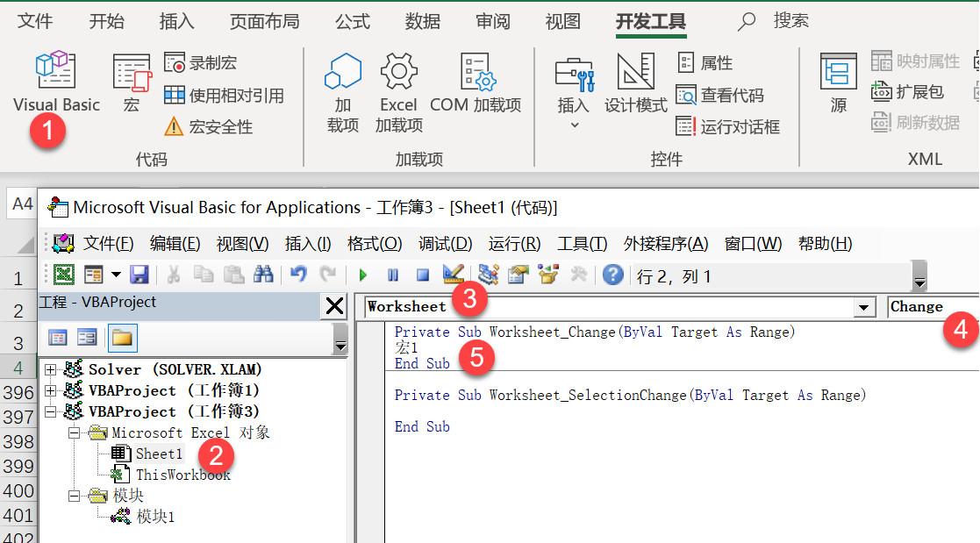Switch to the 数据 ribbon tab
The width and height of the screenshot is (980, 543).
(423, 21)
